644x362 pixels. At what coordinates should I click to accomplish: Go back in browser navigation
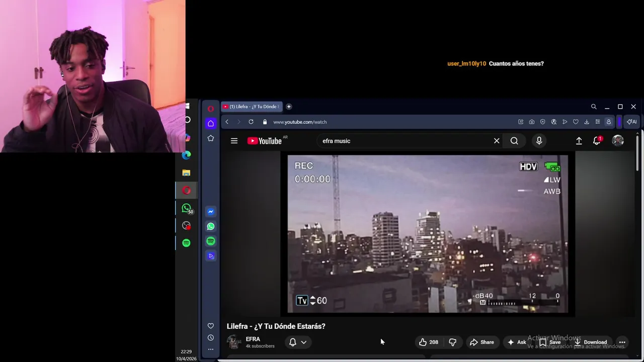(227, 122)
